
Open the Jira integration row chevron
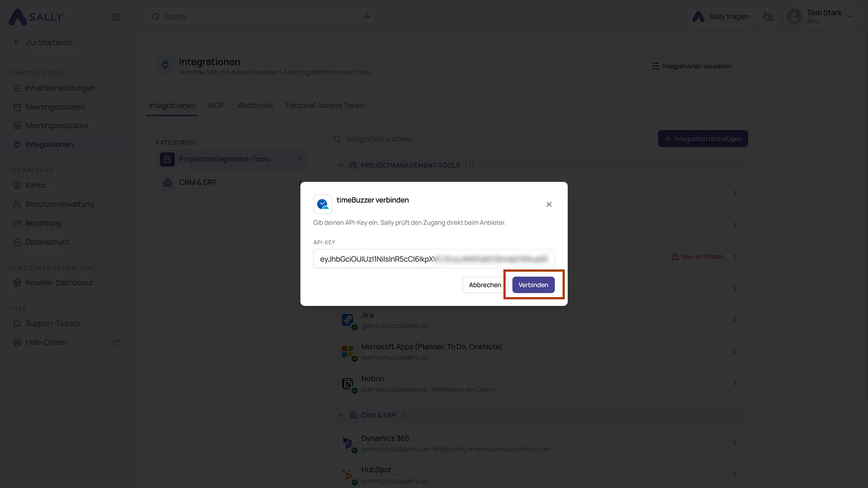coord(735,320)
